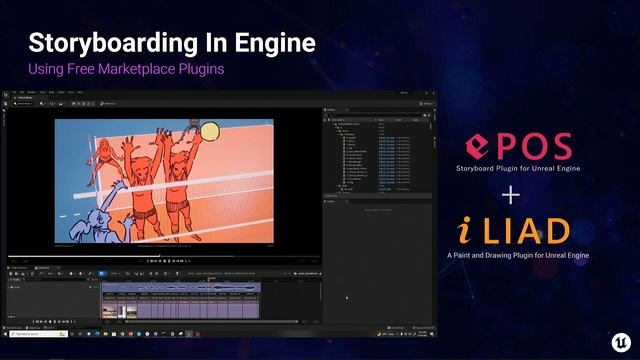Click the Windows taskbar search box
The image size is (640, 360).
38,334
